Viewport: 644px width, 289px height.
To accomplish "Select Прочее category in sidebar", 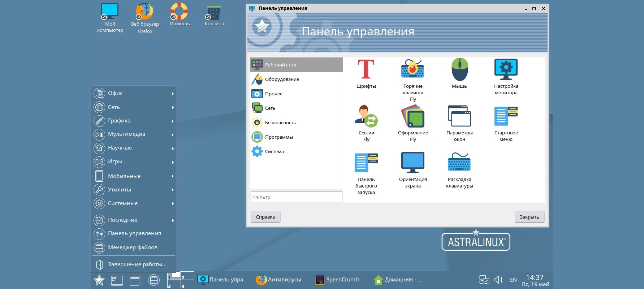I will [x=296, y=94].
